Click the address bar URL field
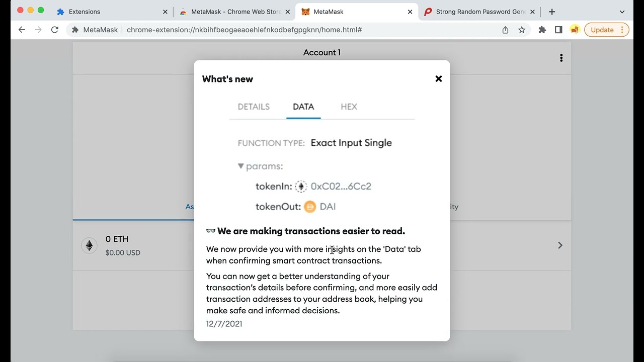644x362 pixels. [x=297, y=30]
